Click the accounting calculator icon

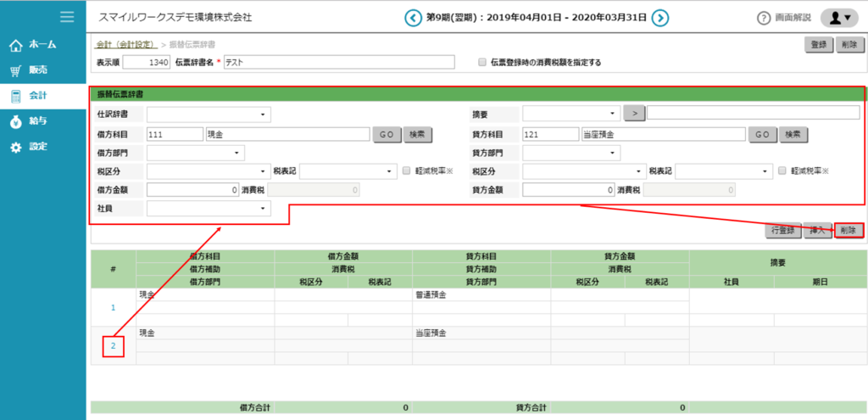point(17,96)
